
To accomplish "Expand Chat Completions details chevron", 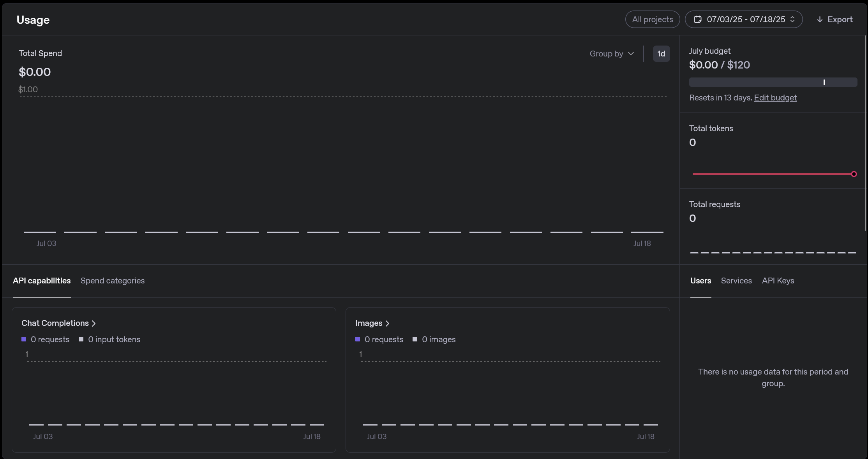I will point(94,324).
